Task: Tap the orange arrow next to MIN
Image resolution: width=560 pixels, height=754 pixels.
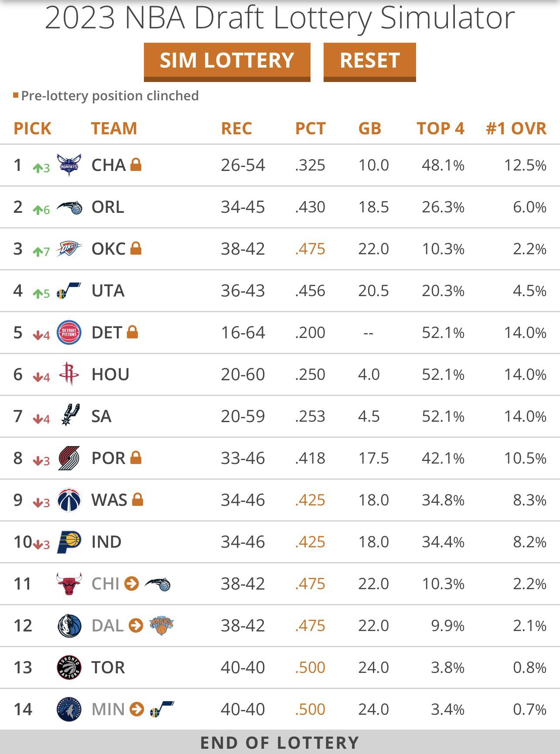Action: click(137, 709)
